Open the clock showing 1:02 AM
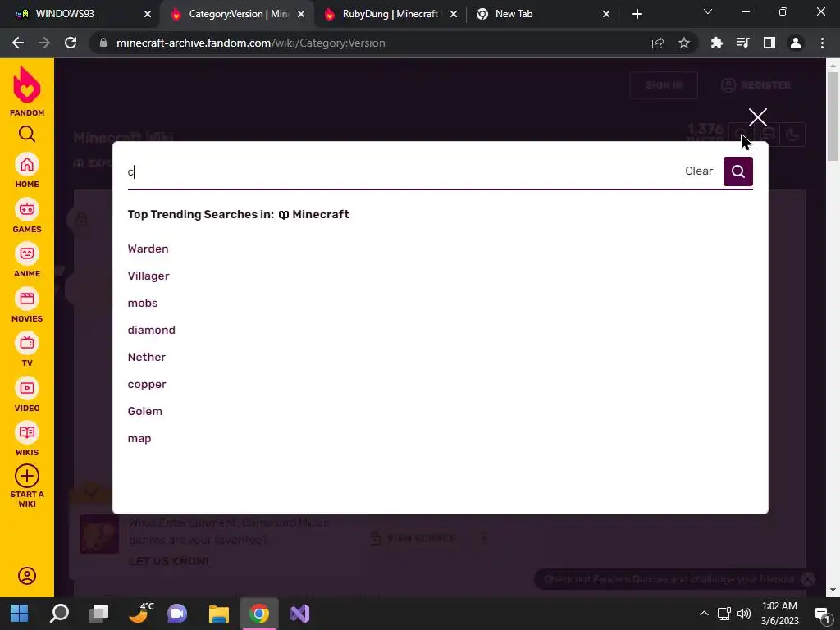This screenshot has height=630, width=840. [779, 614]
